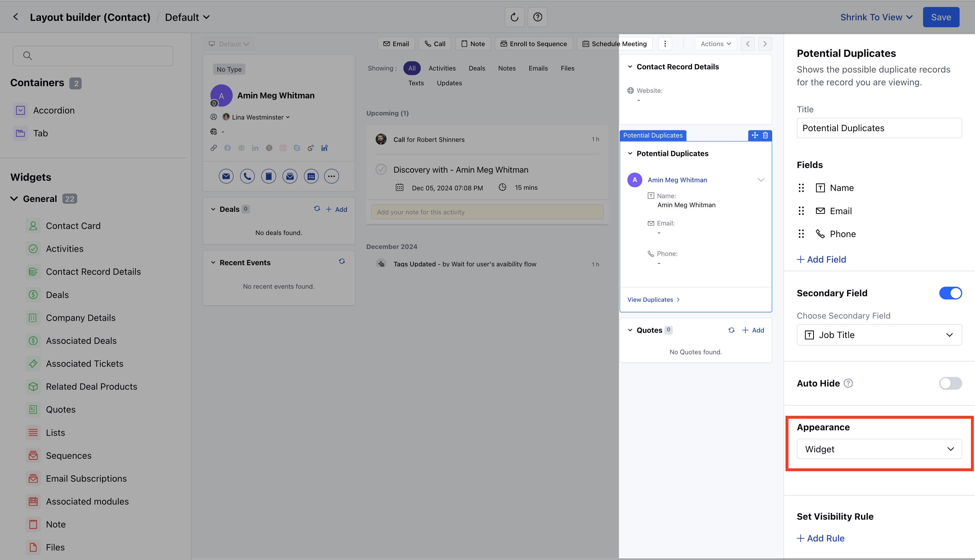The height and width of the screenshot is (560, 975).
Task: Select the Contact Card widget
Action: tap(73, 226)
